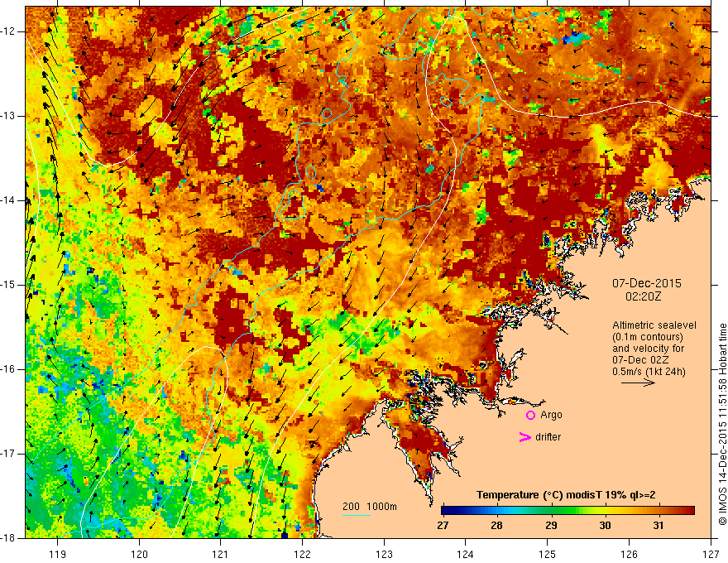
Task: Click the longitude axis label 125
Action: click(548, 554)
